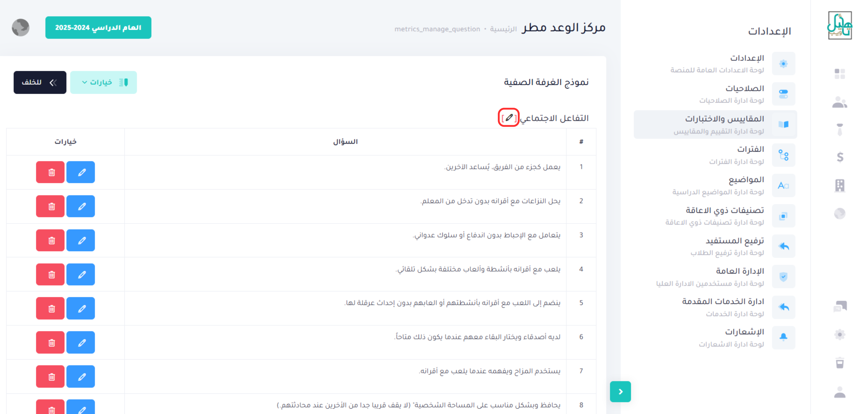
Task: Open الإدارة العامة menu item
Action: tap(715, 277)
